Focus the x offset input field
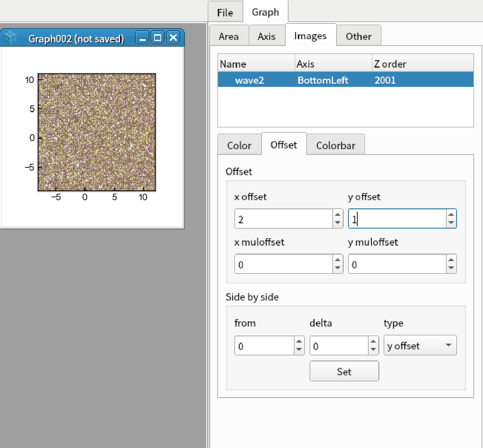 tap(284, 219)
